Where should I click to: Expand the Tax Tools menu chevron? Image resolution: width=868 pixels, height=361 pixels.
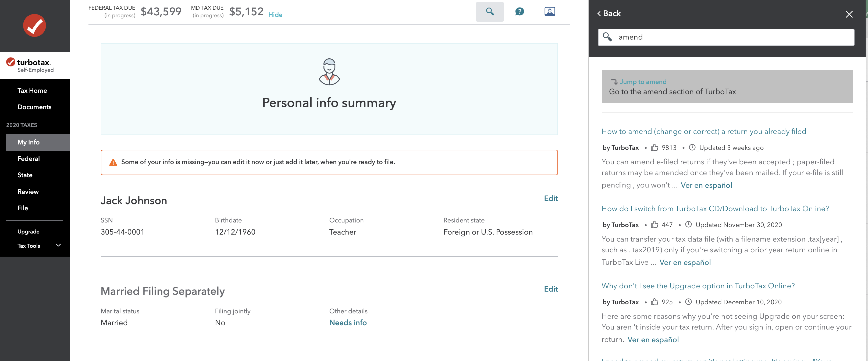point(58,245)
